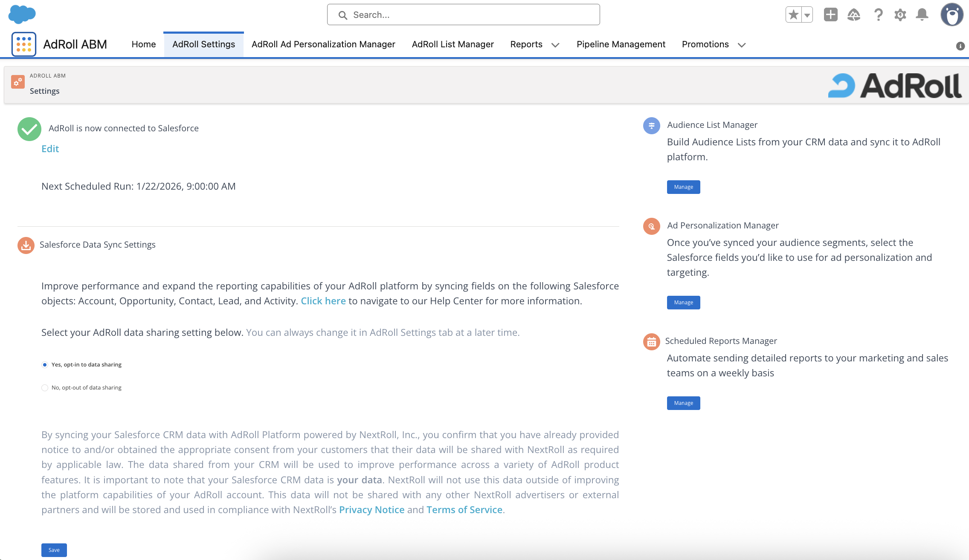
Task: Switch to AdRoll List Manager tab
Action: click(x=453, y=44)
